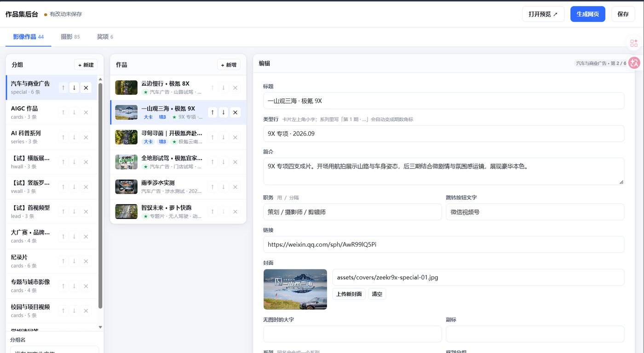The height and width of the screenshot is (353, 644).
Task: Add a new work with 新增
Action: [229, 65]
